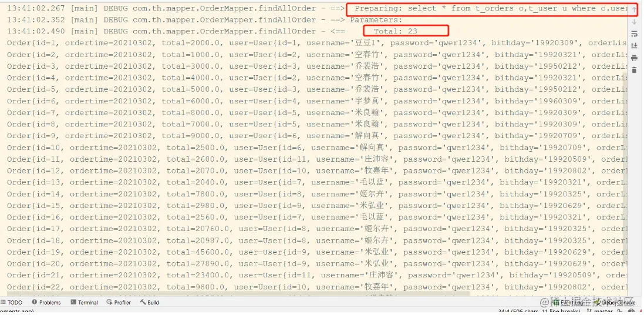644x318 pixels.
Task: Click the caret position '34:4' status entry
Action: (x=505, y=312)
